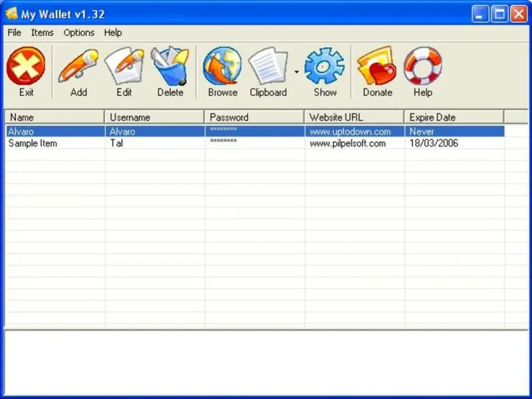The width and height of the screenshot is (532, 399).
Task: Select the Sample Item row
Action: 255,143
